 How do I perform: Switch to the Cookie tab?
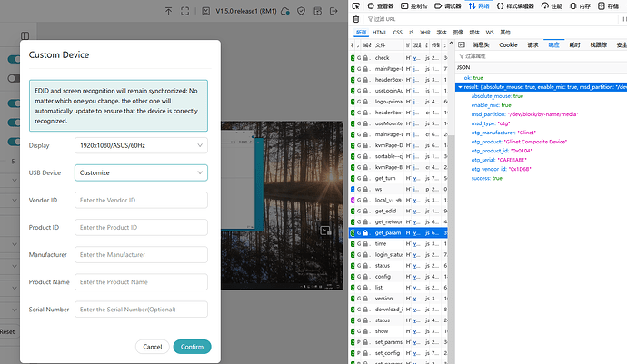click(x=508, y=44)
